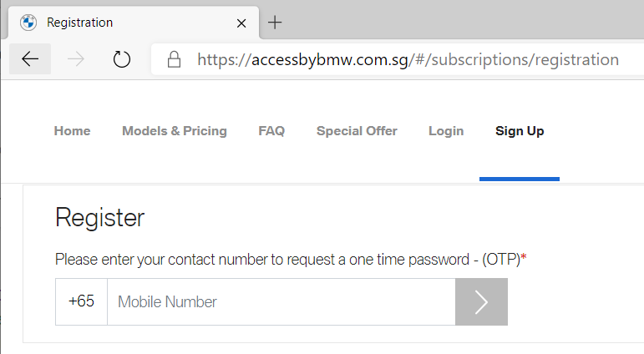Open a new tab with the plus icon
This screenshot has width=644, height=354.
click(x=275, y=23)
